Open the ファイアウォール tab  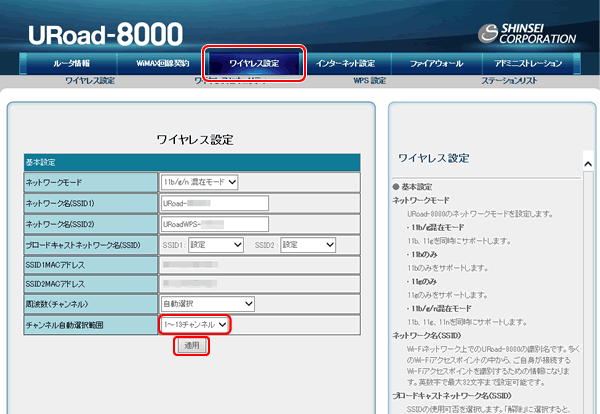pyautogui.click(x=437, y=64)
